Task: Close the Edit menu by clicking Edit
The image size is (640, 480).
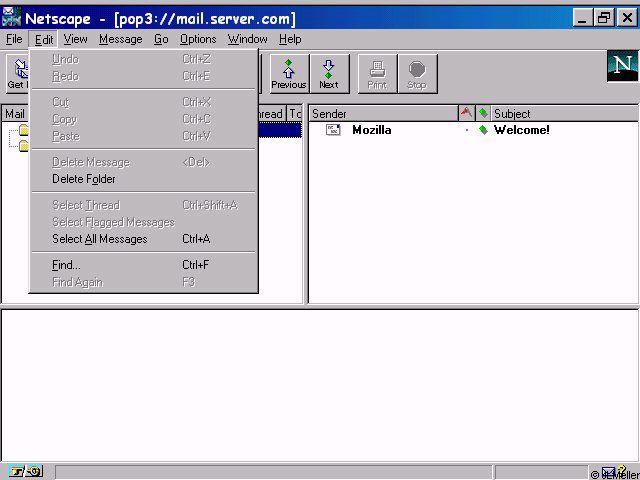Action: pos(44,39)
